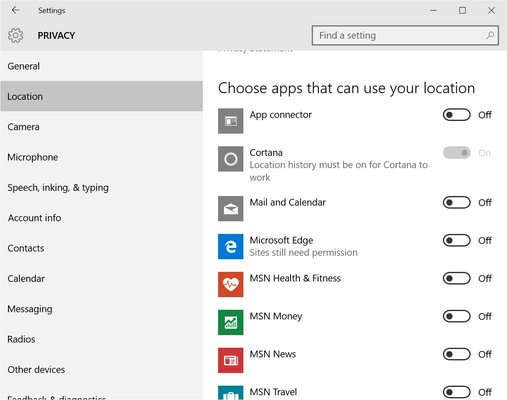Switch on MSN Money location toggle
This screenshot has height=400, width=507.
[456, 316]
